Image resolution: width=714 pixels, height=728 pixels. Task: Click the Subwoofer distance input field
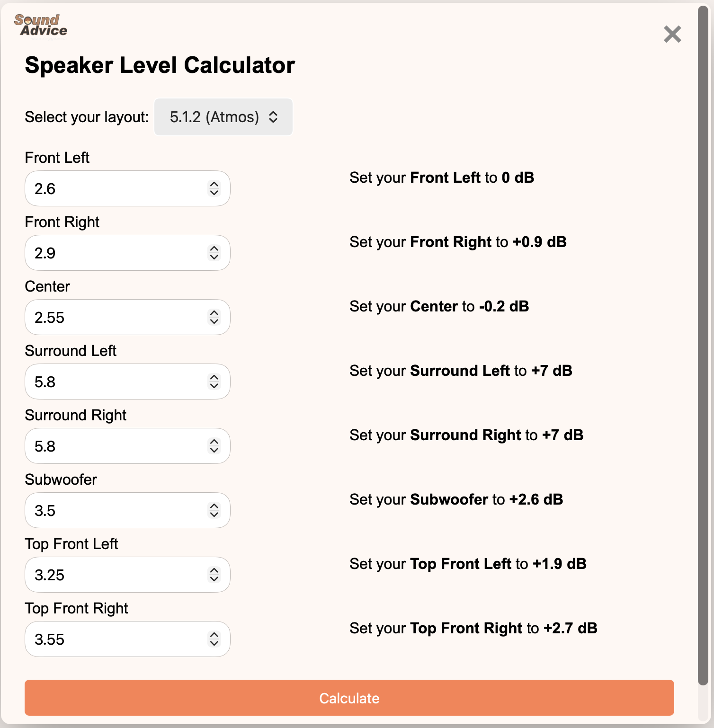tap(114, 510)
